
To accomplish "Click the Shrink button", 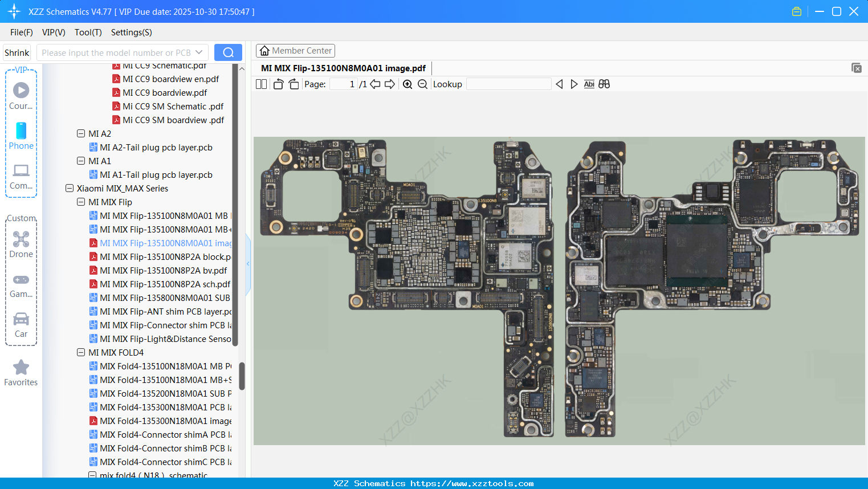I will (x=17, y=52).
